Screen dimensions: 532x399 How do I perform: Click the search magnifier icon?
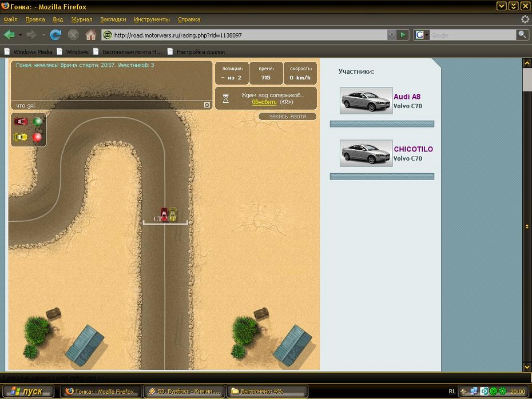point(522,35)
